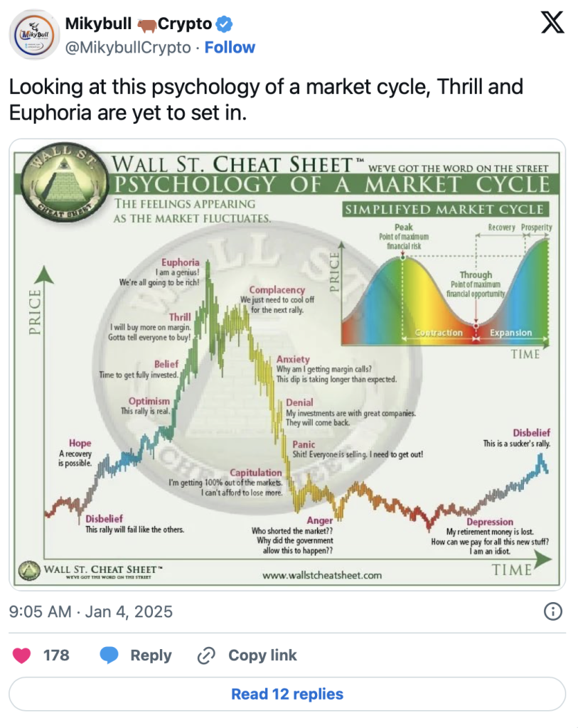This screenshot has height=728, width=578.
Task: Click the copy link chain icon
Action: click(206, 655)
